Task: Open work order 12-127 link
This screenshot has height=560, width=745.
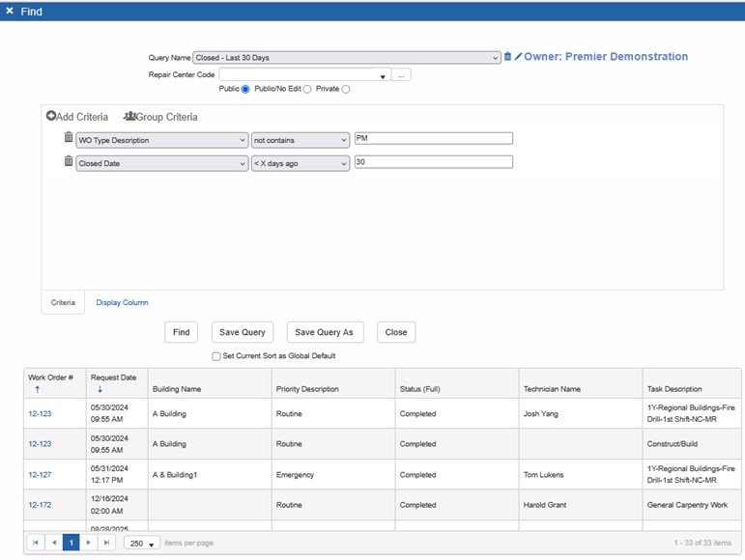Action: tap(40, 475)
